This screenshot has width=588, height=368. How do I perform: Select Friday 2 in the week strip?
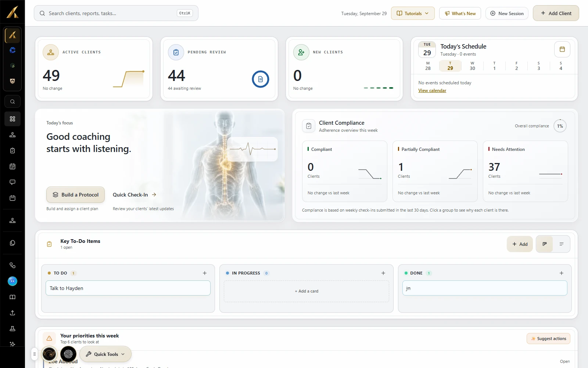pos(516,66)
